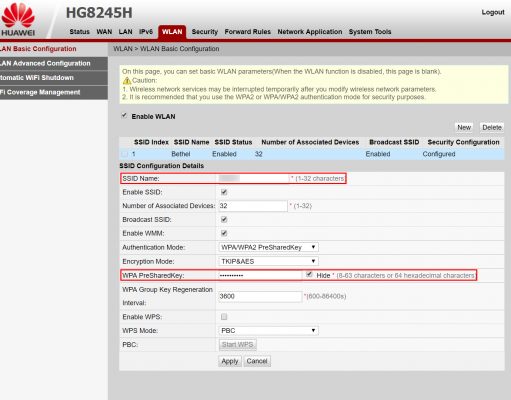Open the WAN tab
Viewport: 511px width, 400px height.
click(104, 32)
